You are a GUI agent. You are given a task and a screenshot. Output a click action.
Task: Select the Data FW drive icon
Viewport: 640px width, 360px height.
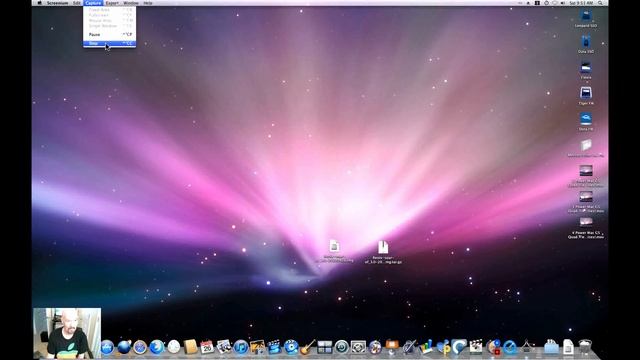coord(586,119)
